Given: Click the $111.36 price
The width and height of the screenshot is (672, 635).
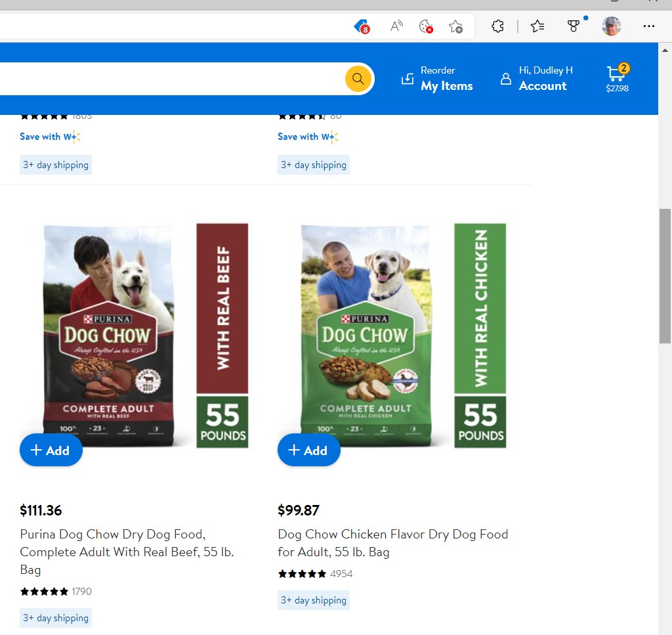Looking at the screenshot, I should tap(41, 510).
